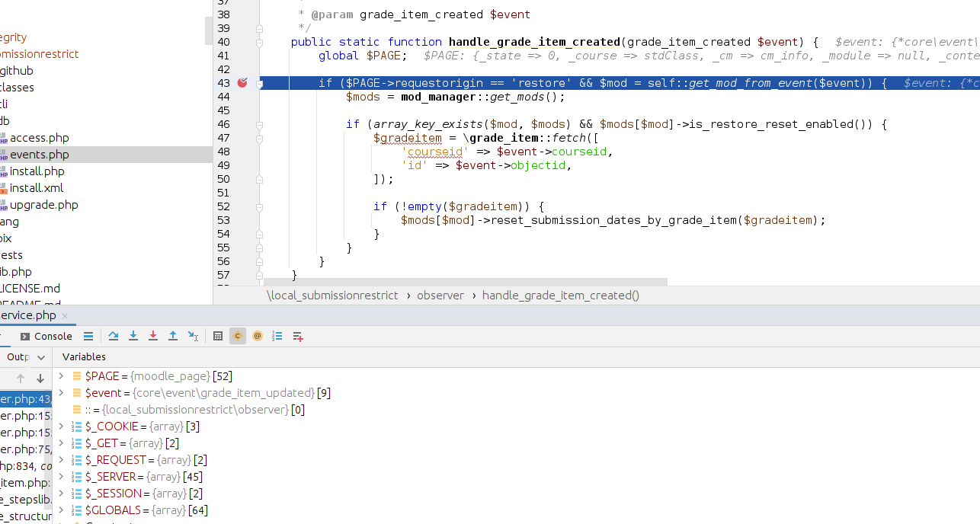Click the blue Step Into icon
The height and width of the screenshot is (524, 980).
133,336
